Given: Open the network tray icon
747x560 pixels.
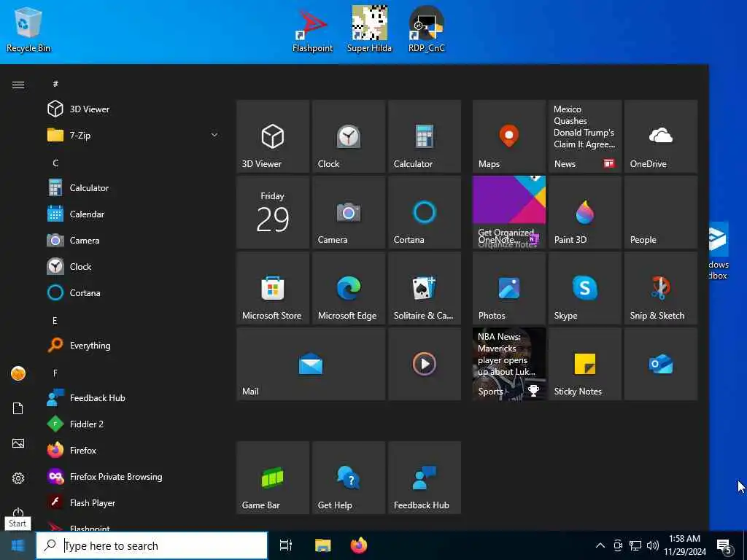Looking at the screenshot, I should pyautogui.click(x=635, y=545).
